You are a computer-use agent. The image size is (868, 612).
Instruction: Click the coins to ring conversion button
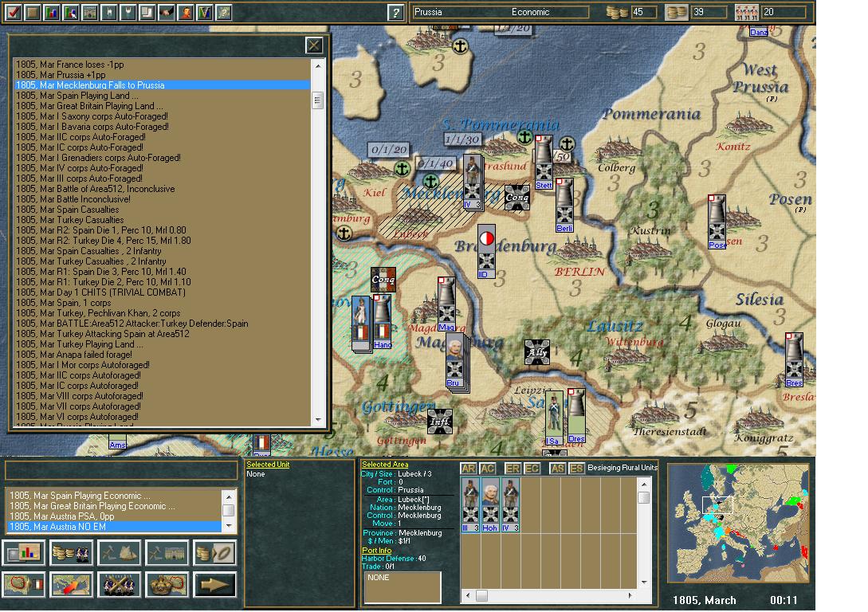point(214,552)
